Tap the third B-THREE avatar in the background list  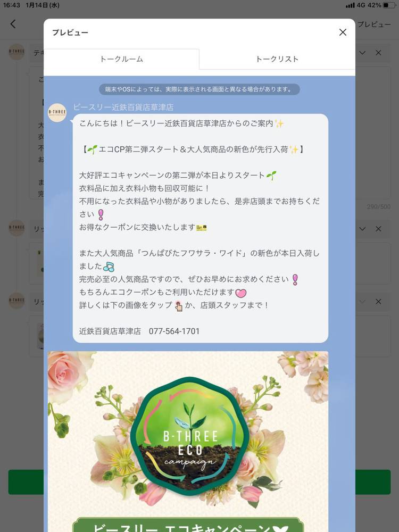[16, 300]
